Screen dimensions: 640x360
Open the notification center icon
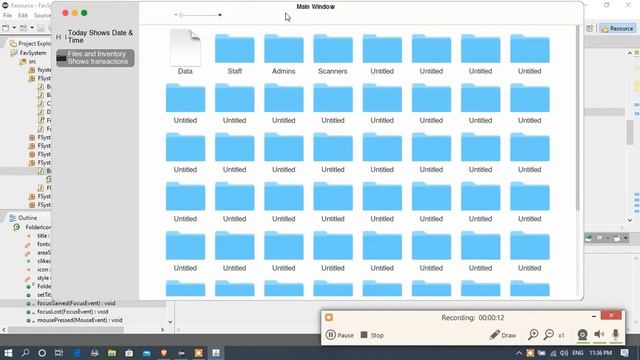624,353
